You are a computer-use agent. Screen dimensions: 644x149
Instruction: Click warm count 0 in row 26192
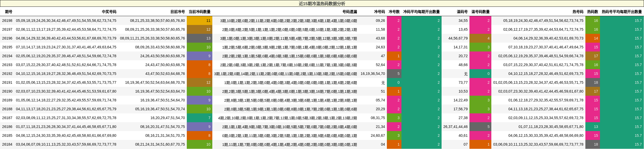pyautogui.click(x=480, y=74)
